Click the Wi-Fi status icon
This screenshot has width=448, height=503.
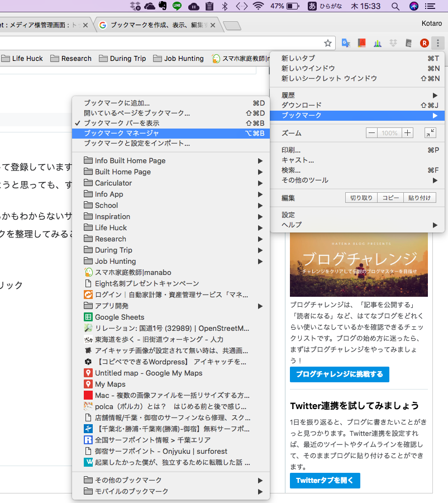pos(258,6)
